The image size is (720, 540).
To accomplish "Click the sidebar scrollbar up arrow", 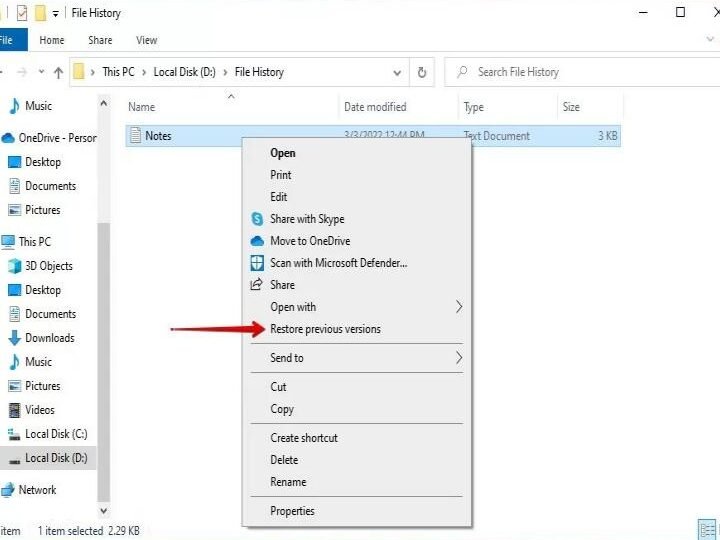I will tap(104, 103).
